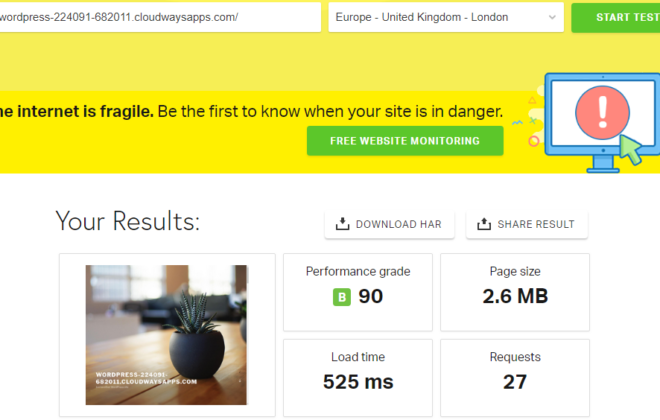Share the test result

[527, 224]
